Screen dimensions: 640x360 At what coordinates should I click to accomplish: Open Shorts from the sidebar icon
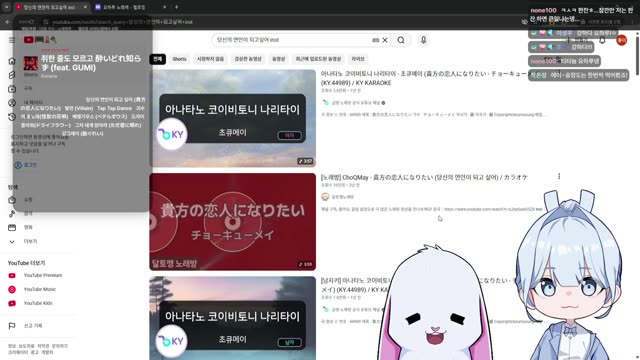(x=12, y=75)
